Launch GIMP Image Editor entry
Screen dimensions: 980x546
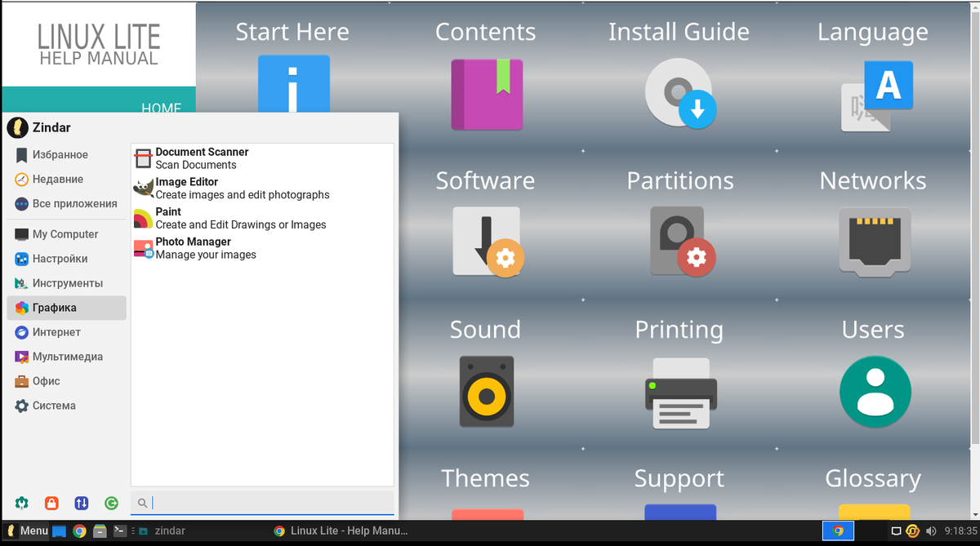(262, 189)
